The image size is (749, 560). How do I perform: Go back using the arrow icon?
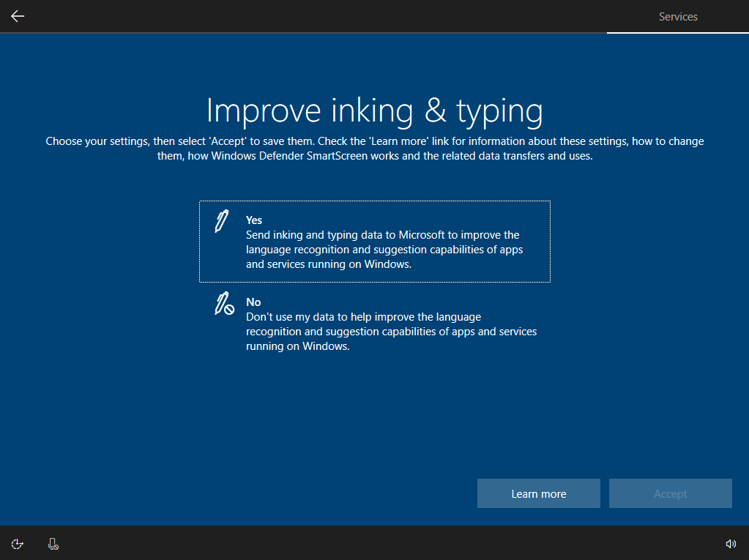tap(18, 16)
